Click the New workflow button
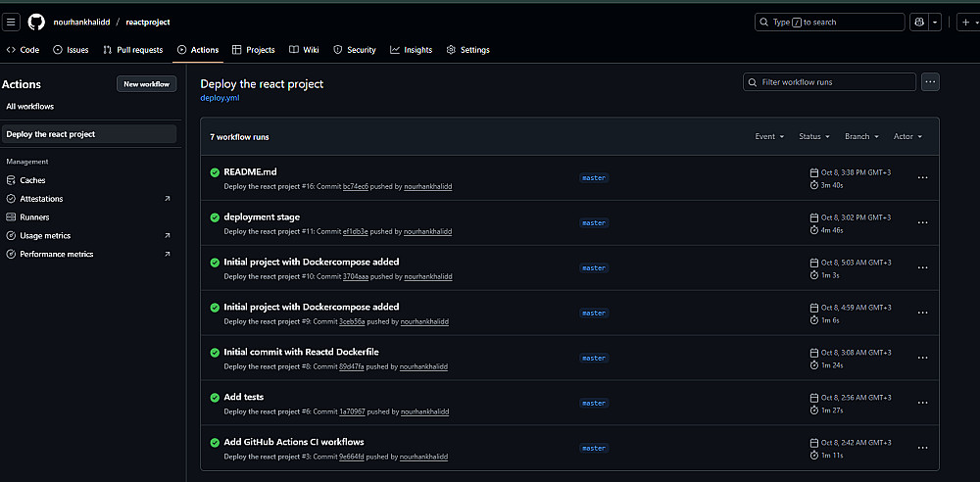The image size is (980, 482). pyautogui.click(x=146, y=84)
